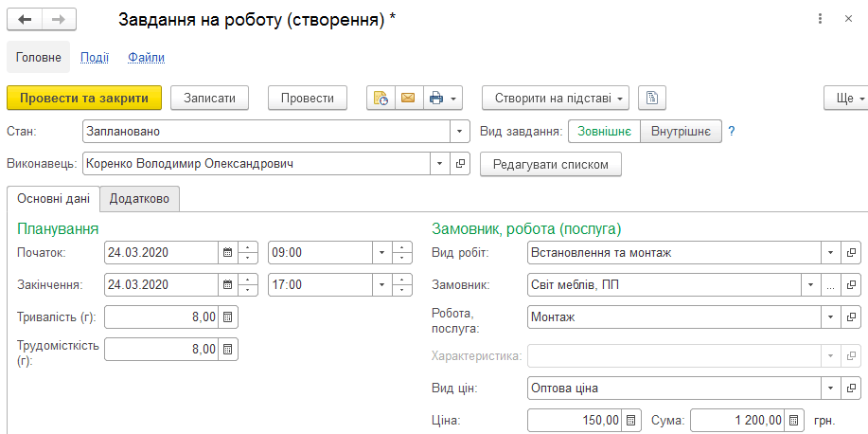Open the Створити на підставі menu
This screenshot has width=868, height=434.
(x=556, y=99)
